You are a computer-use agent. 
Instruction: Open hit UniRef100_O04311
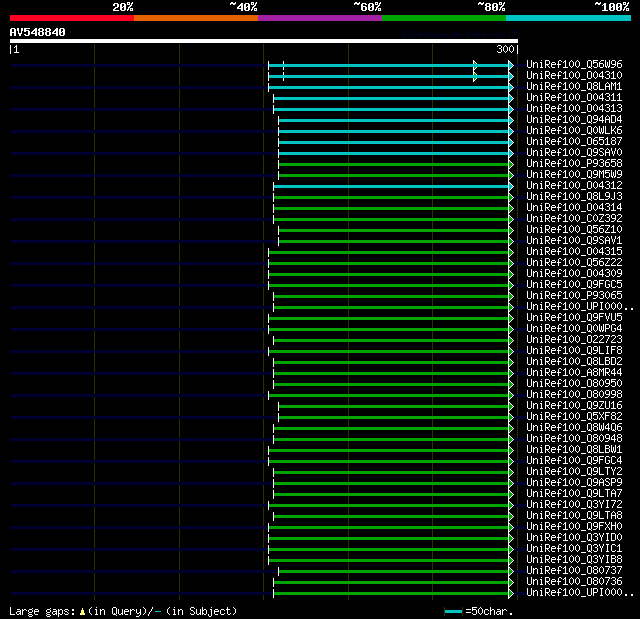(x=574, y=98)
